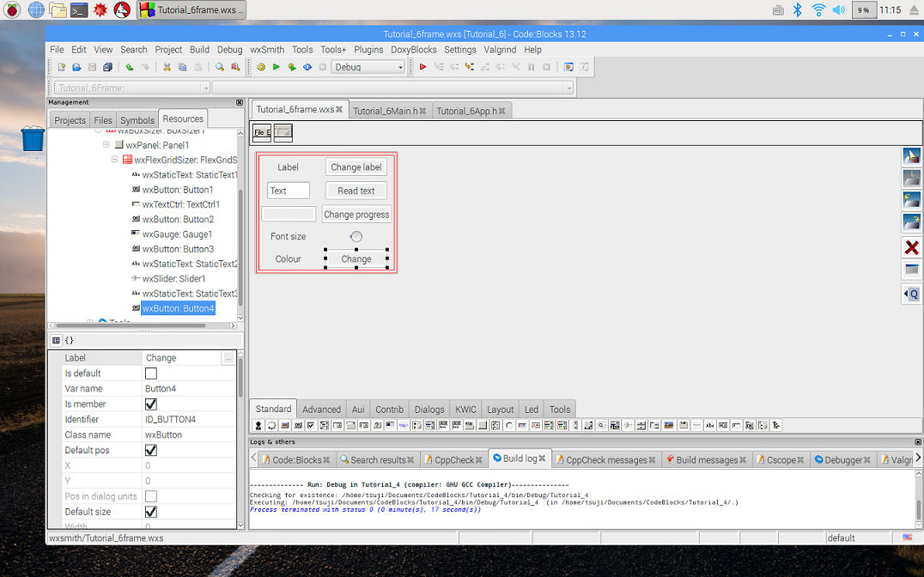The height and width of the screenshot is (577, 924).
Task: Close the Tutorial_6App.h tab
Action: 502,111
